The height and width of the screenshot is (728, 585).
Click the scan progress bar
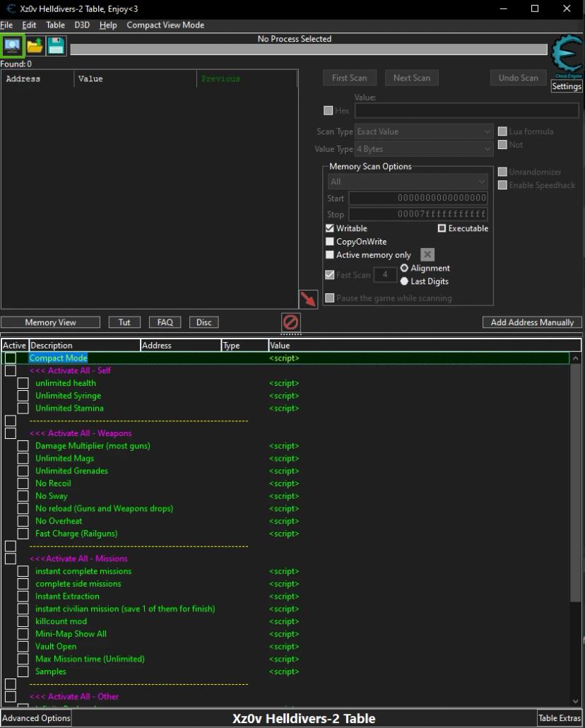(x=308, y=49)
